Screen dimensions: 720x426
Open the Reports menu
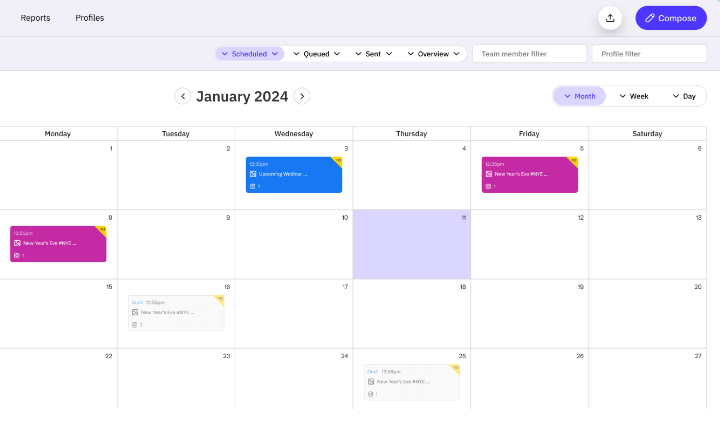(35, 18)
